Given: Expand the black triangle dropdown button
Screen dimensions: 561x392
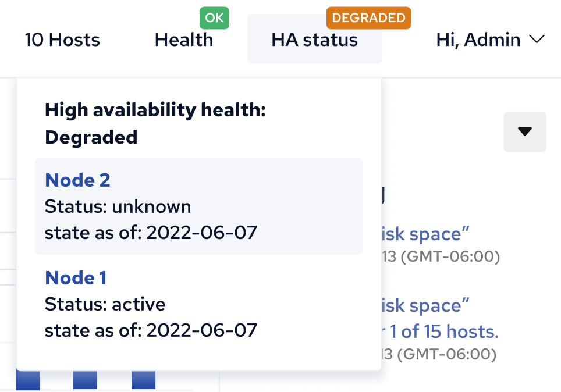Looking at the screenshot, I should 524,131.
